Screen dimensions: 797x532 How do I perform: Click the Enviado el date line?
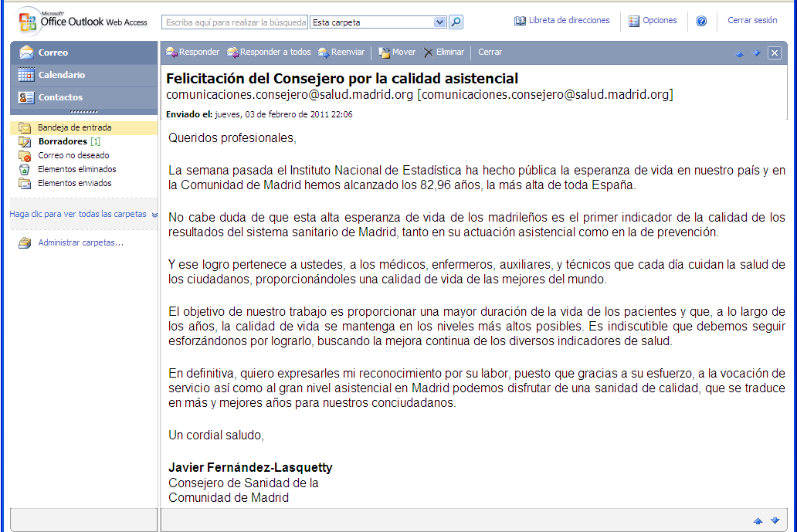pyautogui.click(x=259, y=114)
